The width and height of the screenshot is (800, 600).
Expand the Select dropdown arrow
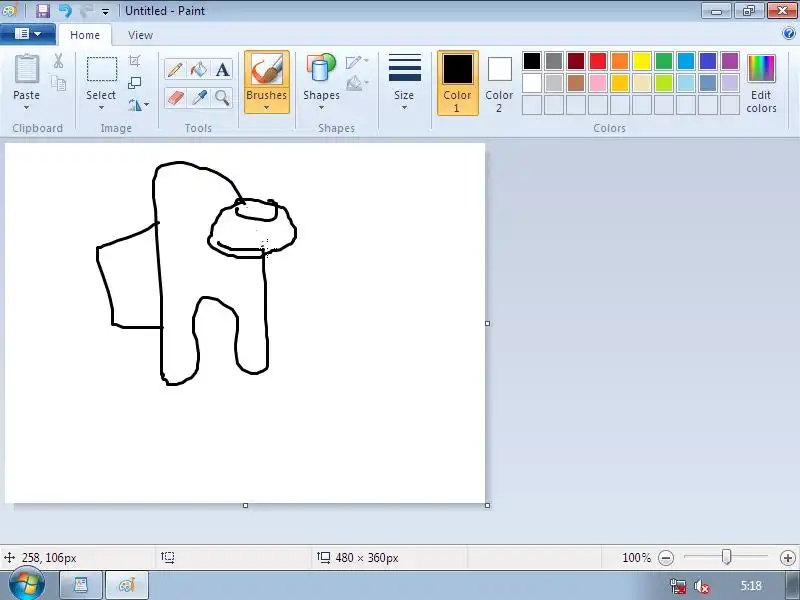[101, 108]
